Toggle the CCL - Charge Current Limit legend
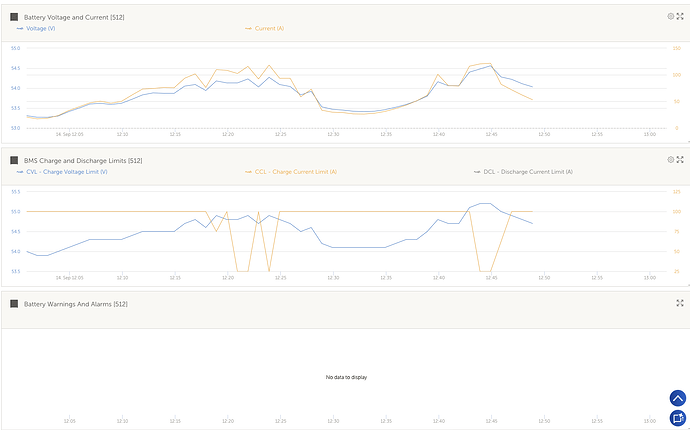 coord(291,172)
